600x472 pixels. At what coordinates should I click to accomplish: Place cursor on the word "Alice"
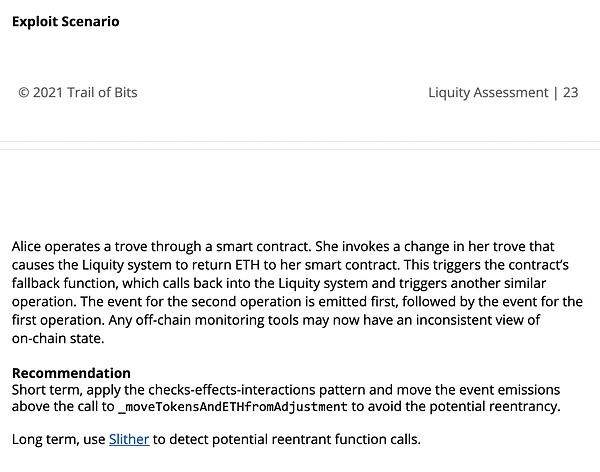(30, 246)
